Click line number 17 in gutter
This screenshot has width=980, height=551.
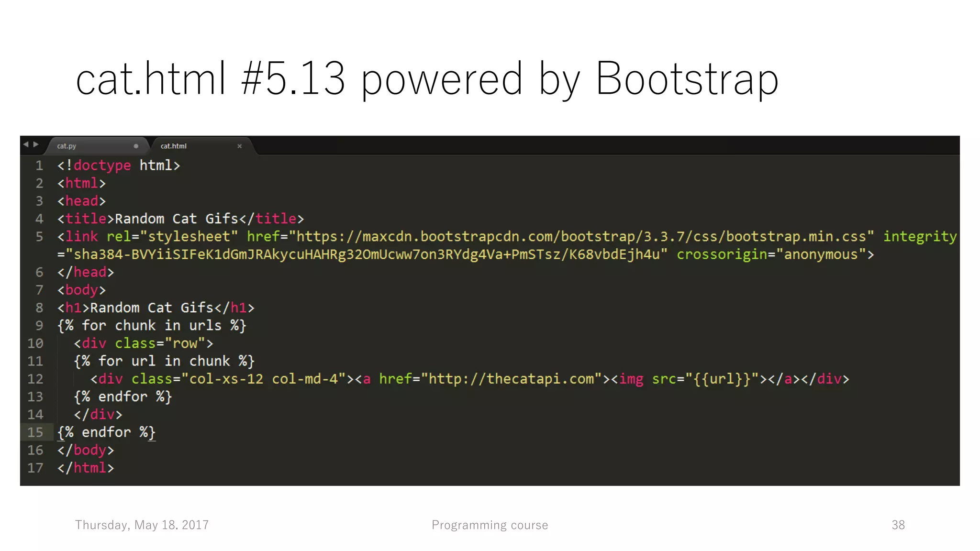coord(35,468)
